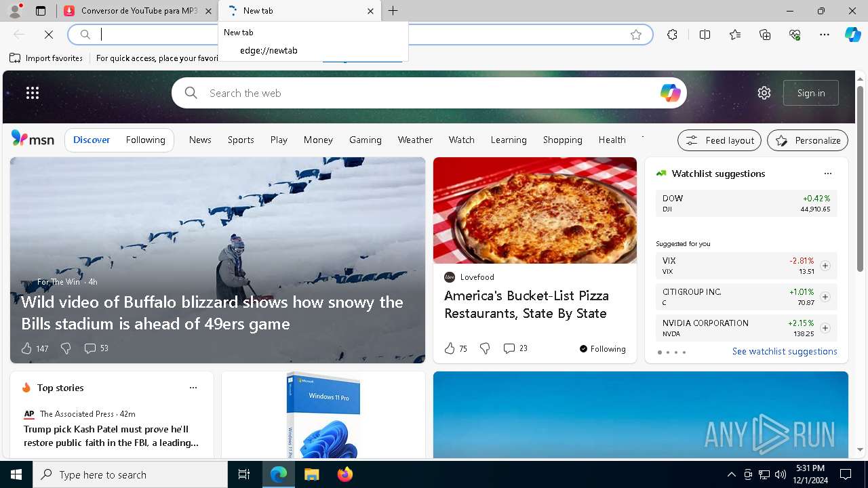This screenshot has width=868, height=488.
Task: Open the Windows Start menu
Action: coord(16,474)
